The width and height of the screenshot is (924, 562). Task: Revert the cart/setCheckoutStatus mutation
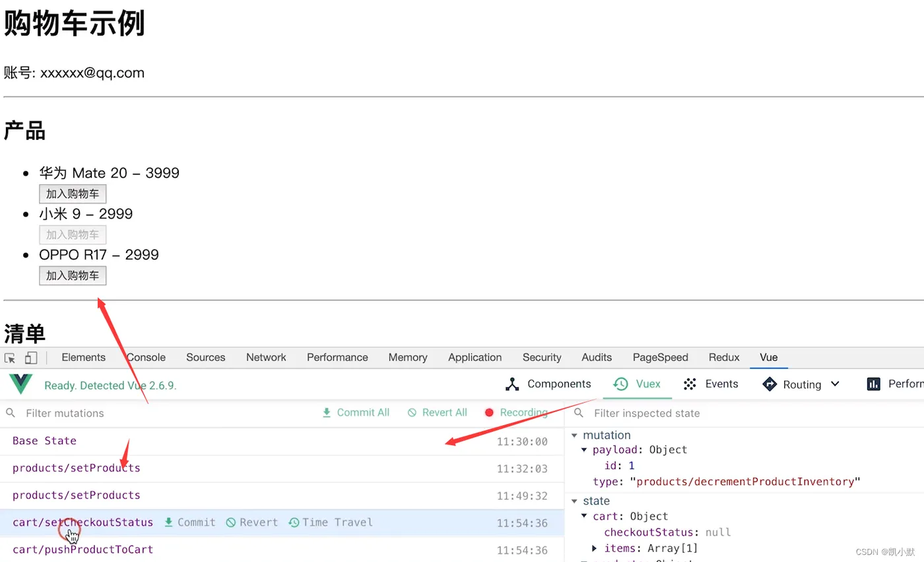coord(252,522)
